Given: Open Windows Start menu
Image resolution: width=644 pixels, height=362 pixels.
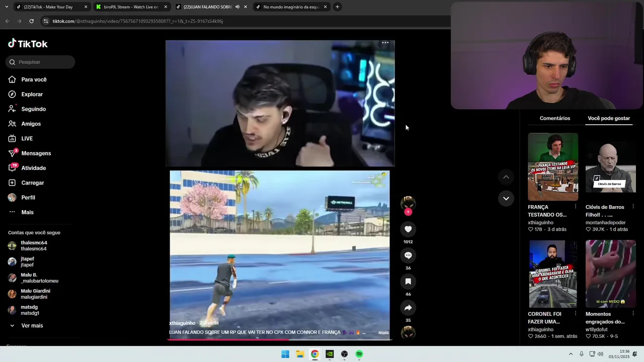Looking at the screenshot, I should point(285,354).
